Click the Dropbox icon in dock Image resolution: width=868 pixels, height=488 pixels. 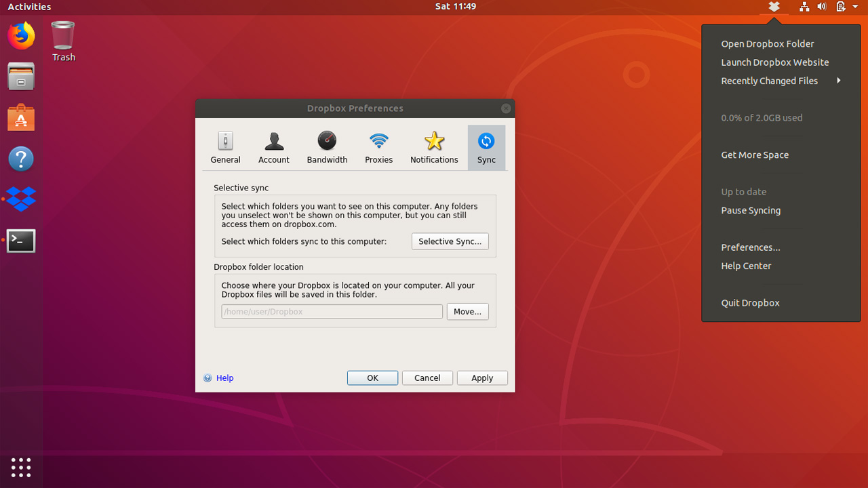click(21, 199)
